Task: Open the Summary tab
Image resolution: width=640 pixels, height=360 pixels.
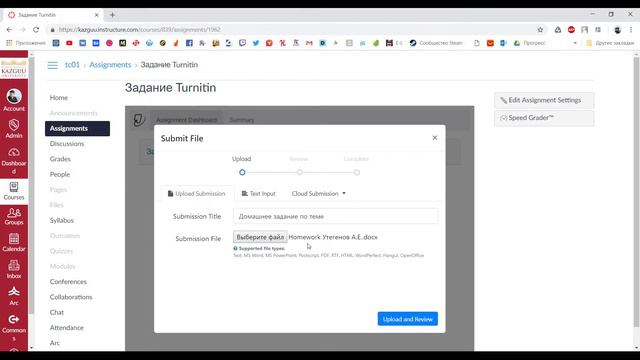Action: tap(242, 120)
